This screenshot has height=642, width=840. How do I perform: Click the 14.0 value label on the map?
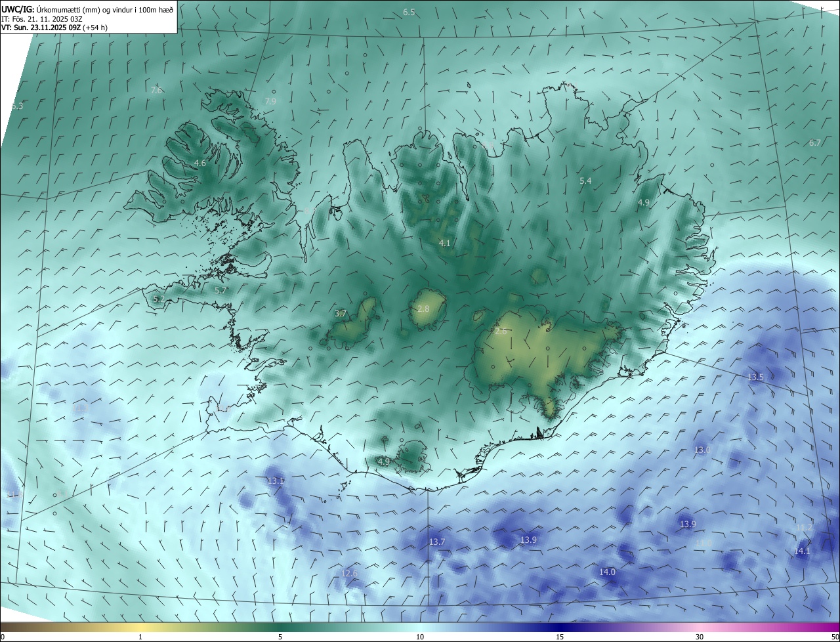(608, 572)
